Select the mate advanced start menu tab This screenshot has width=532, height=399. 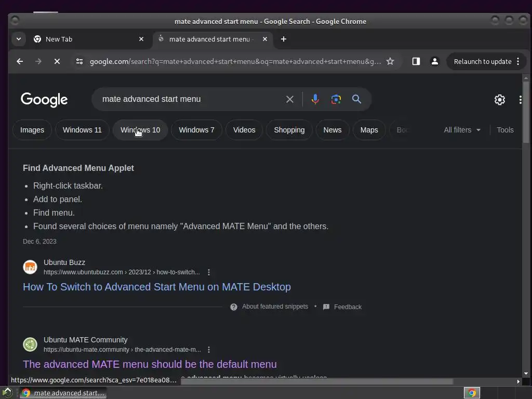coord(212,39)
